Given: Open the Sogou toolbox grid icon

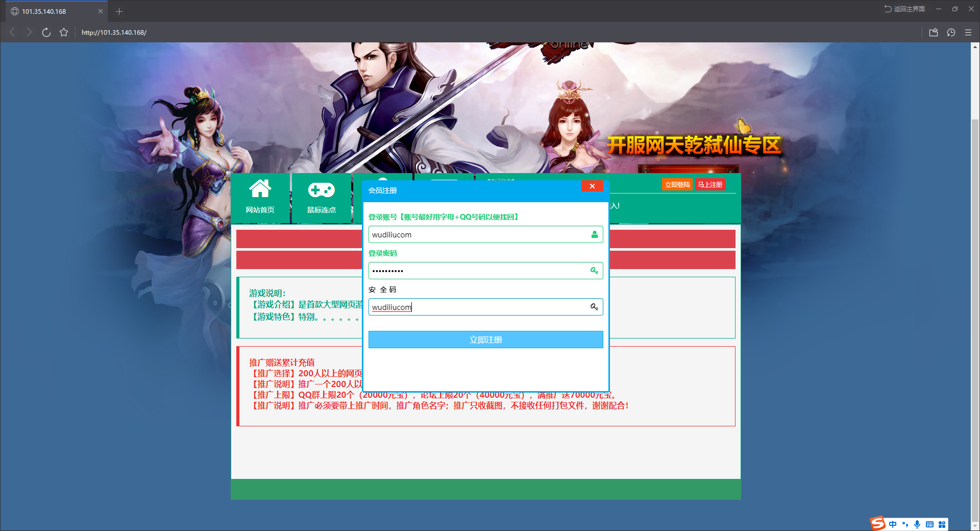Looking at the screenshot, I should click(x=942, y=524).
